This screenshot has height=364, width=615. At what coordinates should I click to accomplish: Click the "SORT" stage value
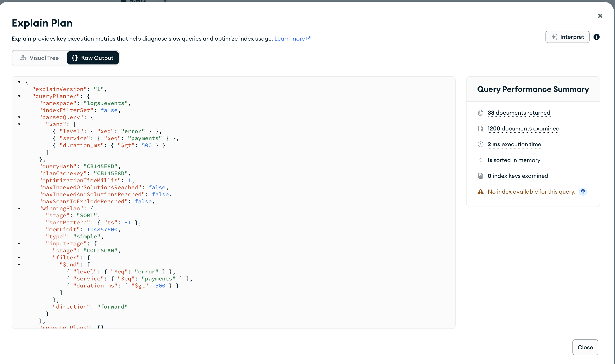point(87,216)
